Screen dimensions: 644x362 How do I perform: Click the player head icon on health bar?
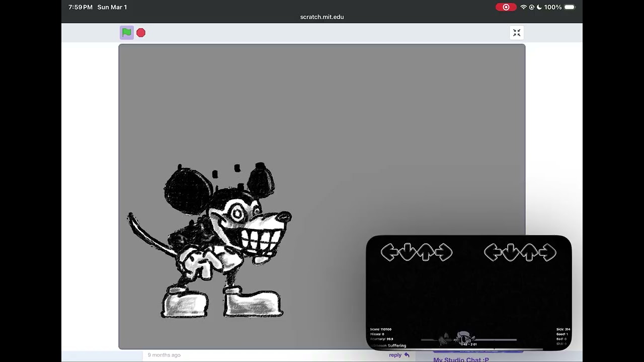tap(464, 337)
